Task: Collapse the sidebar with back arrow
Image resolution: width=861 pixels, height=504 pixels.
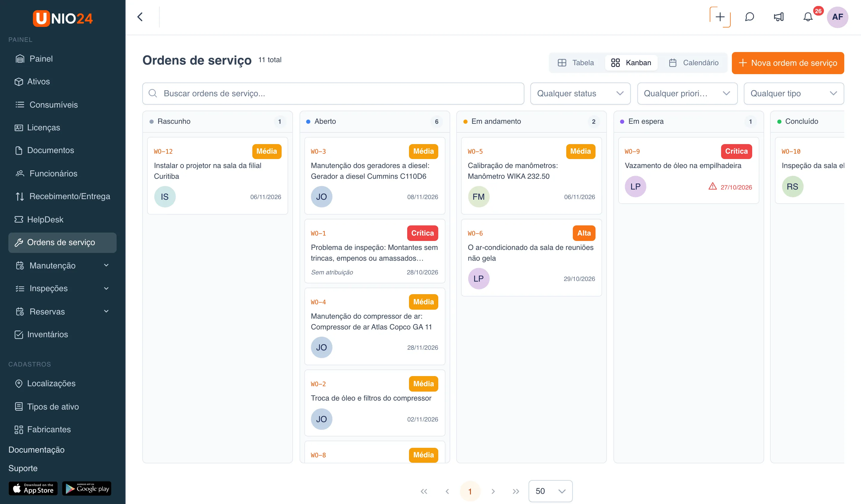Action: 140,17
